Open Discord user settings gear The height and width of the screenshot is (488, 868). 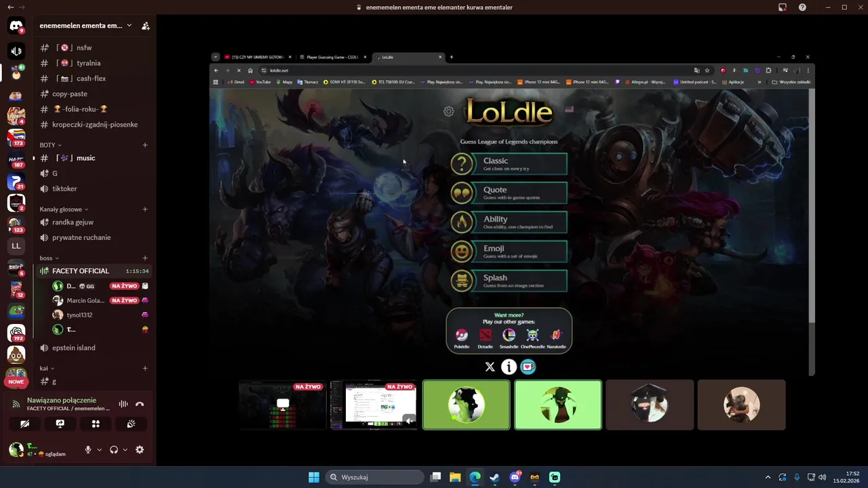140,449
